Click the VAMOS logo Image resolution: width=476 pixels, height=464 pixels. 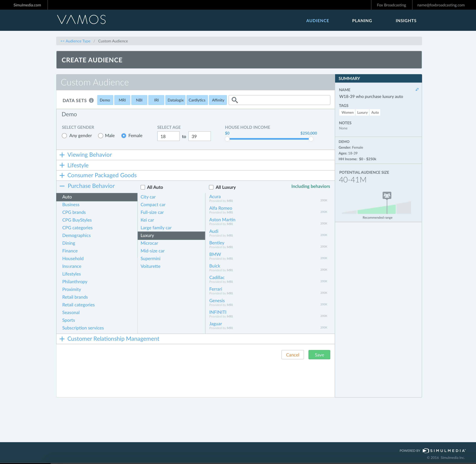click(x=81, y=19)
